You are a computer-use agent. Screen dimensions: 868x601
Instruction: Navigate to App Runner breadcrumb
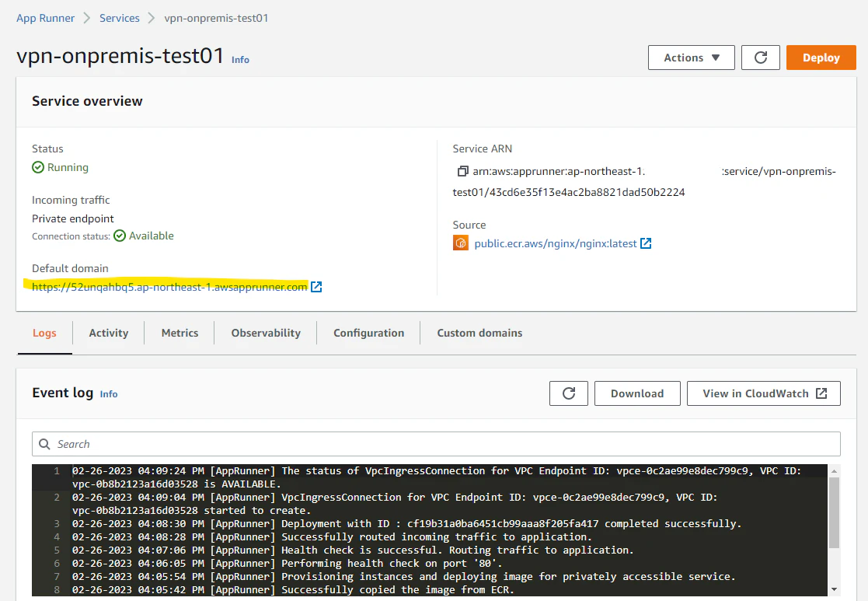(45, 19)
